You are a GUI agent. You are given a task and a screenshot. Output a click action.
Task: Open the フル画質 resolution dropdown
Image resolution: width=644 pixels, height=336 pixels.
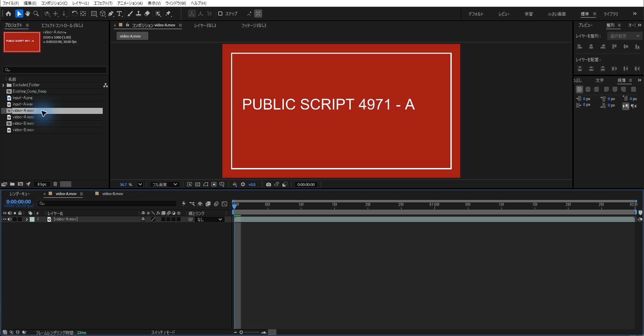165,185
